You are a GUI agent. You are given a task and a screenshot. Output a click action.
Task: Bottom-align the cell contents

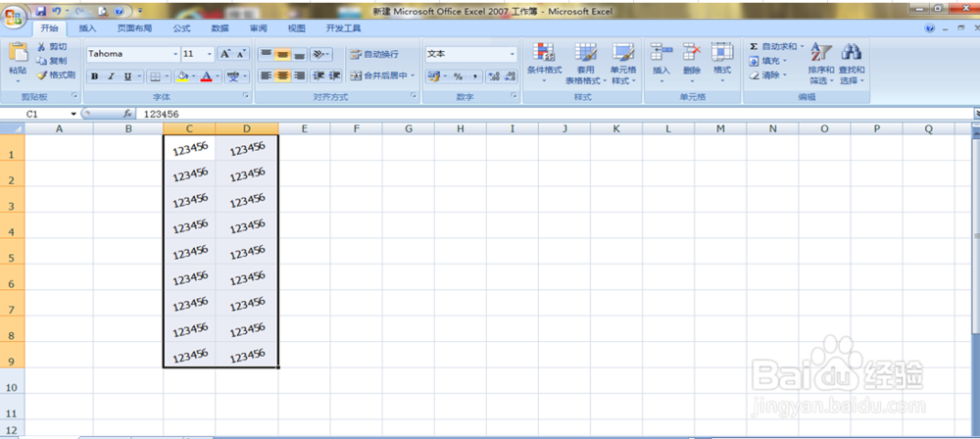point(300,54)
